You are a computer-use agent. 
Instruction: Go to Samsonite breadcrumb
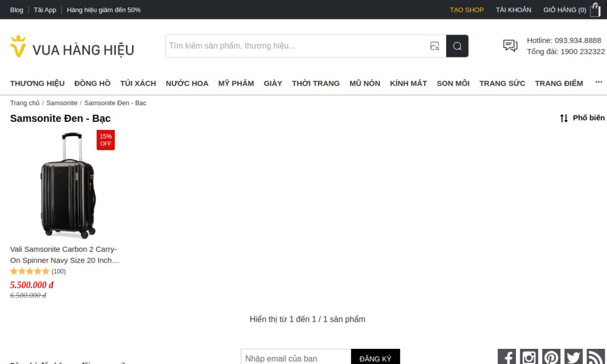click(x=62, y=103)
